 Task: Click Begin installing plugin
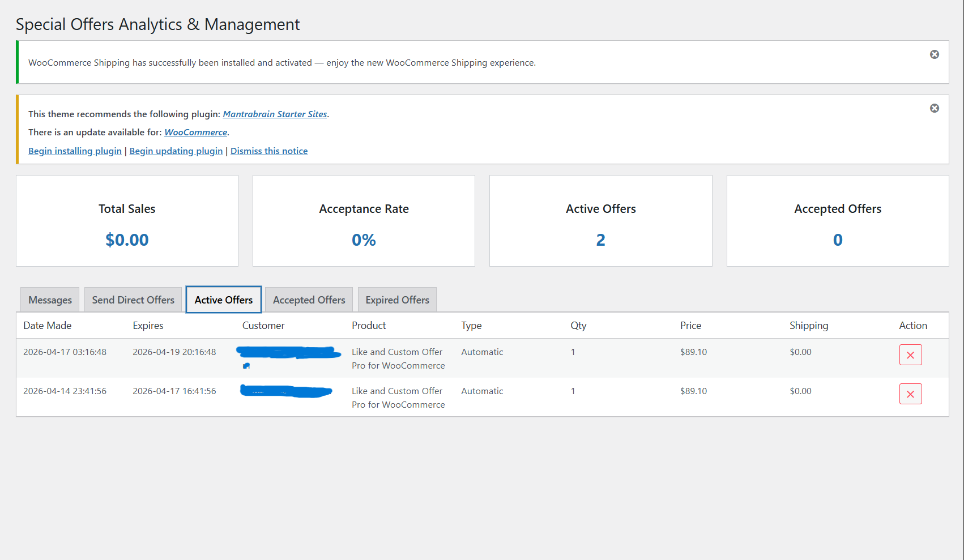pos(75,151)
